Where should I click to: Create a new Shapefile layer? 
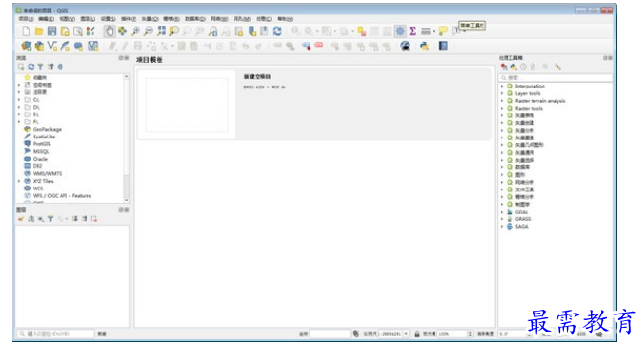coord(52,46)
